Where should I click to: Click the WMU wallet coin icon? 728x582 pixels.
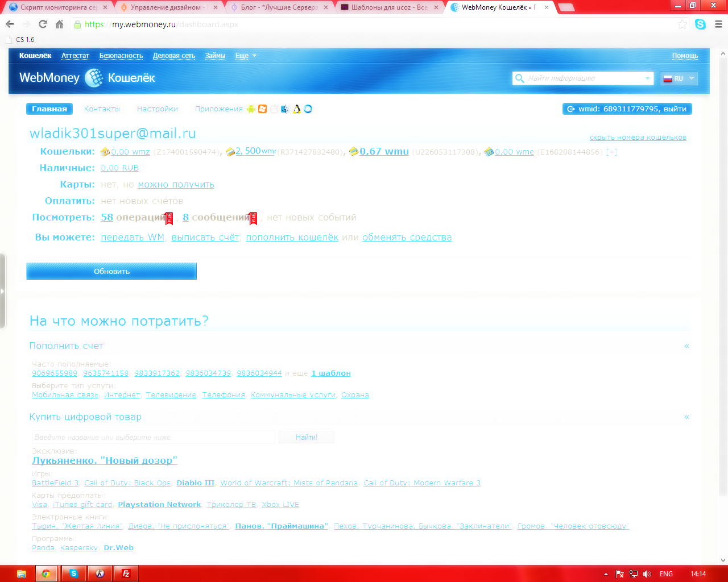tap(354, 151)
